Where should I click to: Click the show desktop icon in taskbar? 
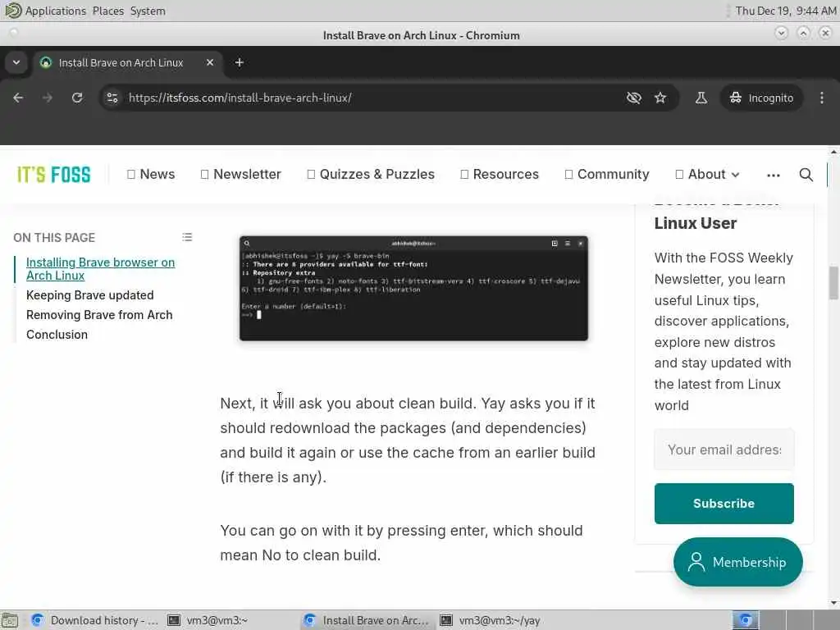pos(10,620)
